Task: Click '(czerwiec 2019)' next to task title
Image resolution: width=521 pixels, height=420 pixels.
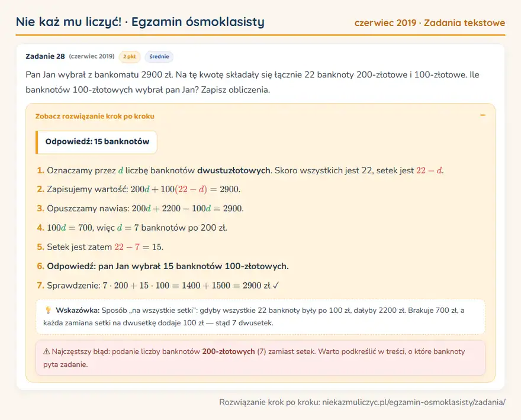Action: (92, 56)
